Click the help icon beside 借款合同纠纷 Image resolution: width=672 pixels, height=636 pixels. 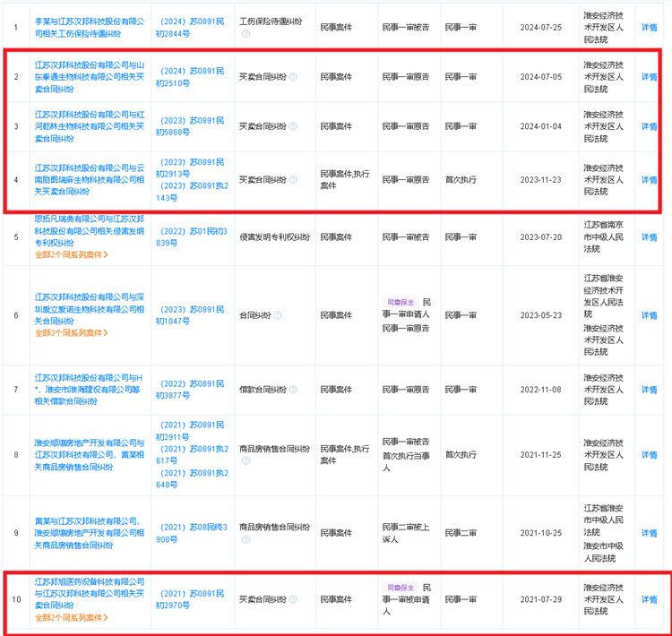(x=293, y=390)
